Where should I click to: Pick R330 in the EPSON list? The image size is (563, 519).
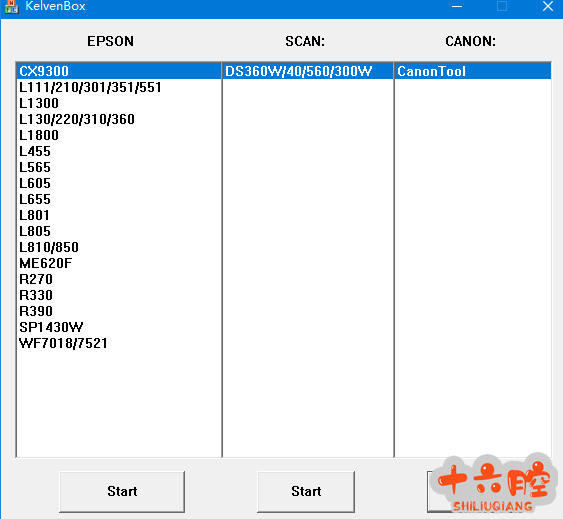(119, 295)
